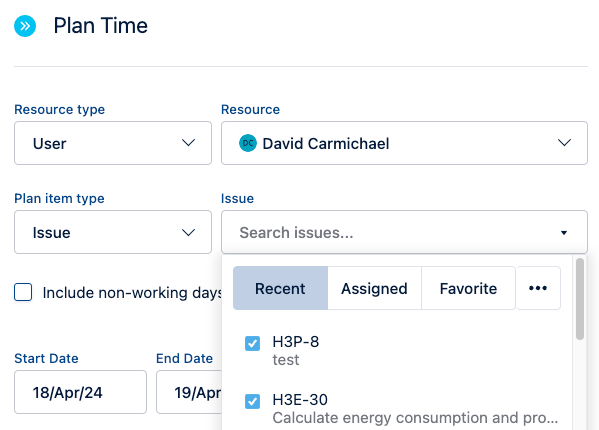Open the Plan item type dropdown
Viewport: 599px width, 430px height.
pyautogui.click(x=113, y=232)
